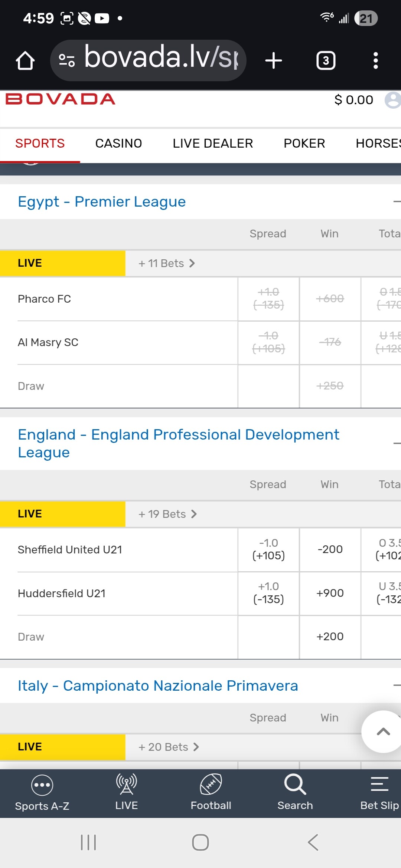The height and width of the screenshot is (868, 401).
Task: Select Sheffield United U21 win odds -200
Action: [x=330, y=549]
